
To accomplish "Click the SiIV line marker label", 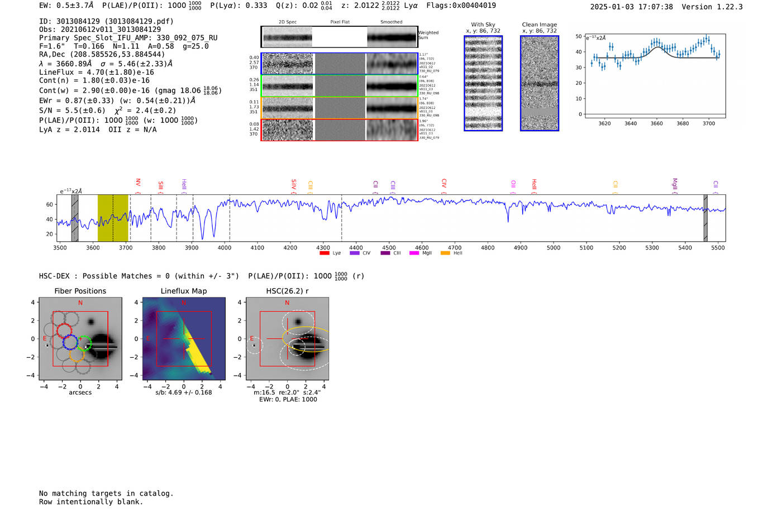I will click(x=294, y=184).
